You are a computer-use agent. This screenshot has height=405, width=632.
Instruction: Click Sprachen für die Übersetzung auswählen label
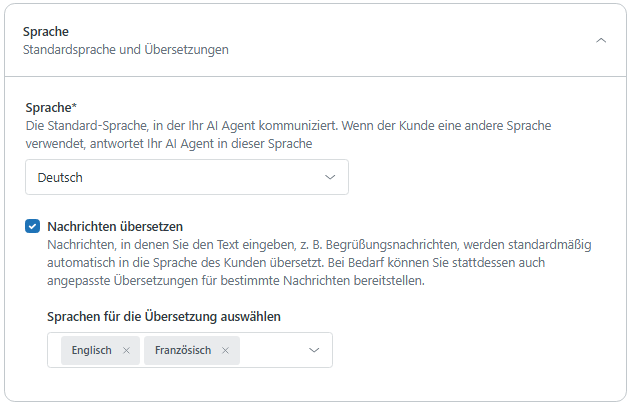coord(164,316)
